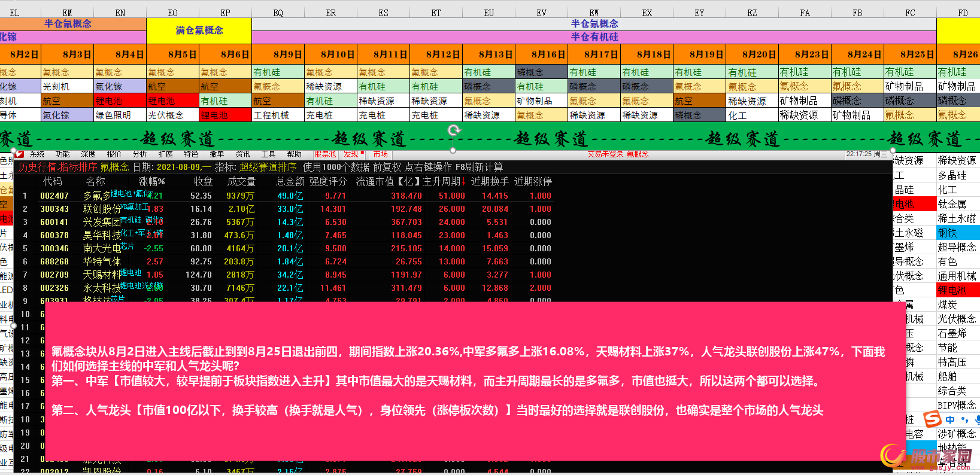Select column header EQ in spreadsheet
The height and width of the screenshot is (475, 980).
[278, 13]
